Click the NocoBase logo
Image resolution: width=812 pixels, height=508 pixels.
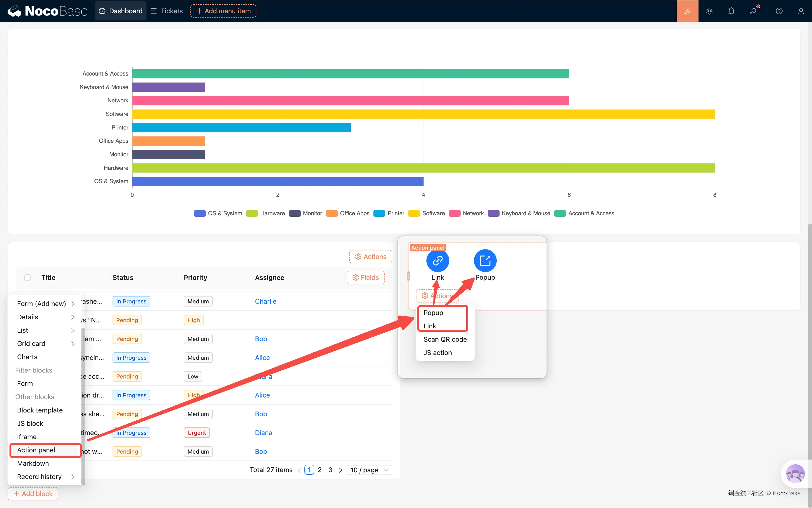47,11
